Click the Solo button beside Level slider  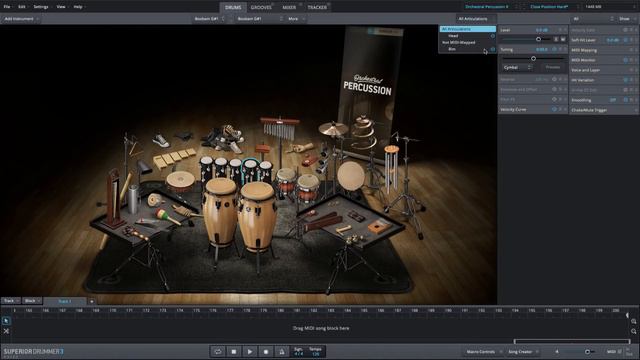tap(556, 39)
